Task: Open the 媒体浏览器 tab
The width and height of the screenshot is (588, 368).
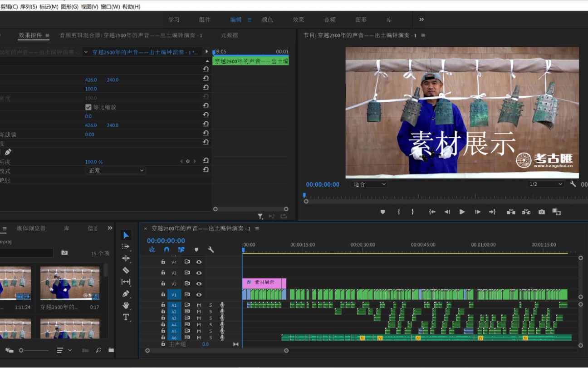Action: (31, 228)
